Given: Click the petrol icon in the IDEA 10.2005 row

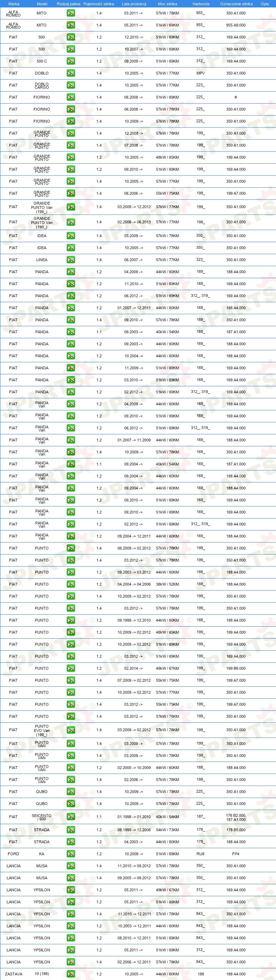Looking at the screenshot, I should 71,248.
